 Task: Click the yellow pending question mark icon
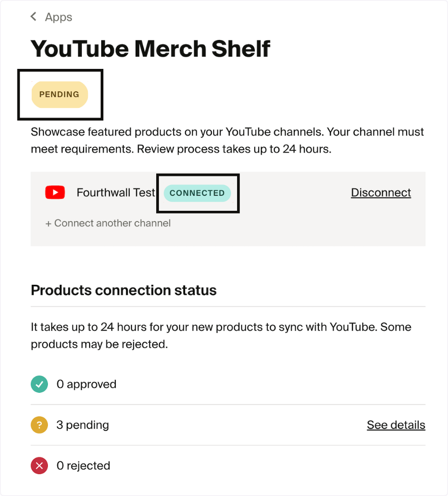tap(39, 425)
